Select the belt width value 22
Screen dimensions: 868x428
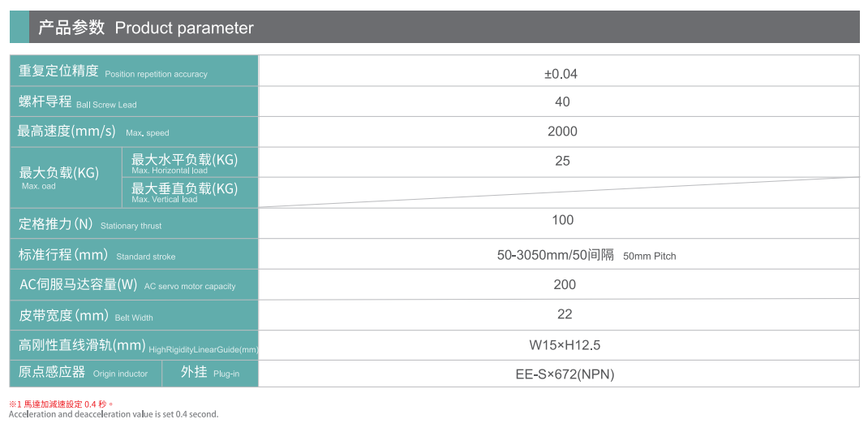point(565,314)
